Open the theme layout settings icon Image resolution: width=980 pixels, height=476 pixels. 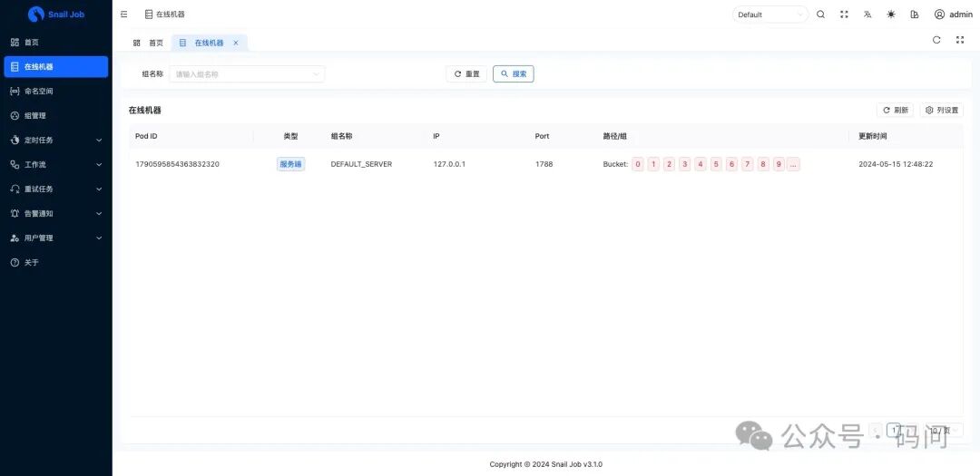click(x=915, y=15)
